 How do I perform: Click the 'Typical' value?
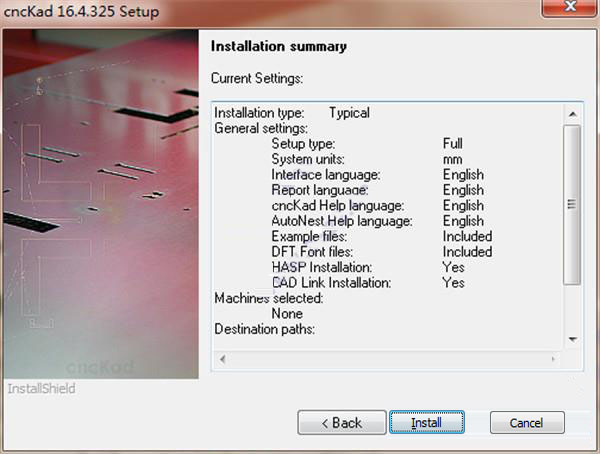point(349,113)
